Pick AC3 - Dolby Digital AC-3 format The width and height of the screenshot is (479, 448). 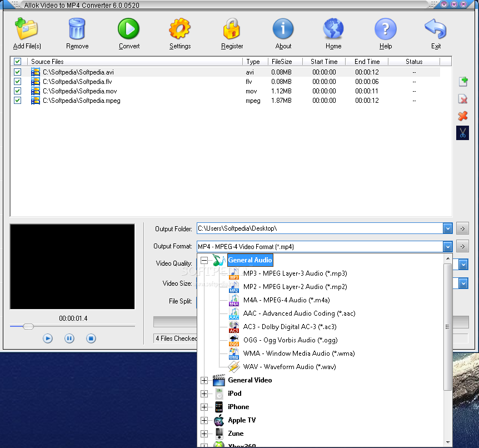[x=290, y=327]
